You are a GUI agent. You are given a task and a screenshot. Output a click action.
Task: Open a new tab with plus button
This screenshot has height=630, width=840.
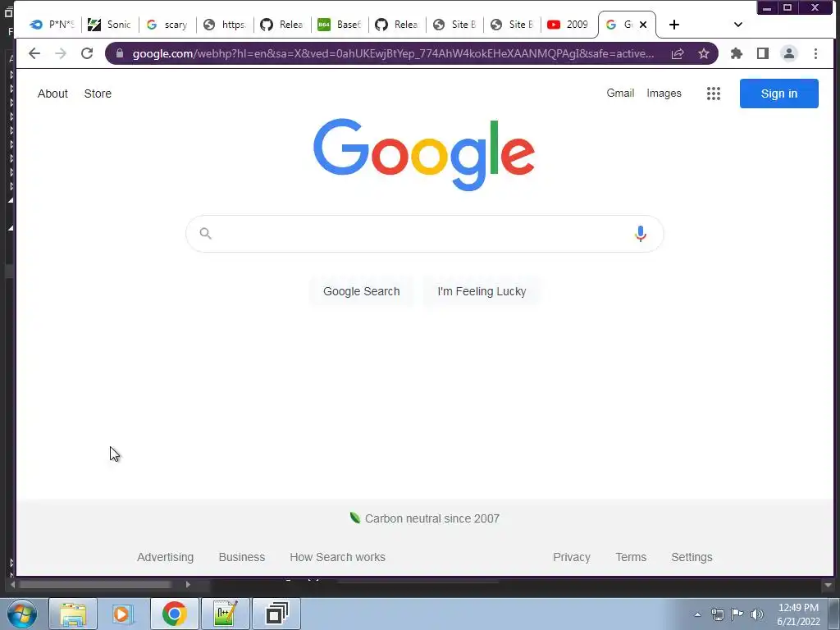[x=674, y=25]
